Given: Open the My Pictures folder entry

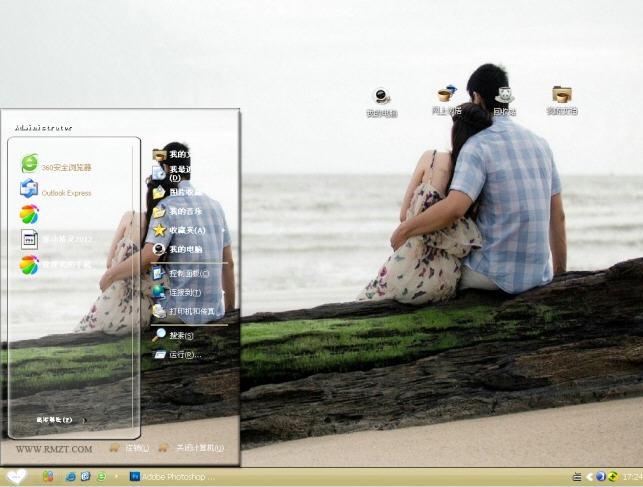Looking at the screenshot, I should [177, 192].
